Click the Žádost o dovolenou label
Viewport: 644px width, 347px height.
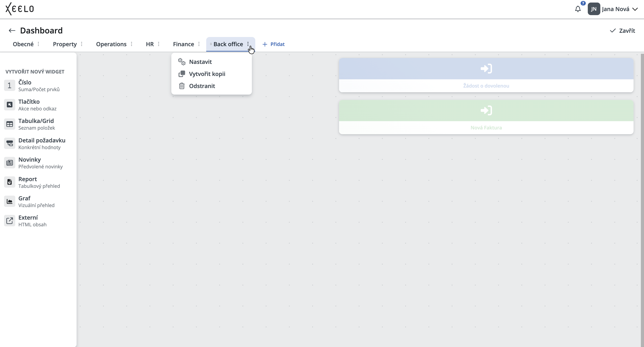[x=486, y=86]
